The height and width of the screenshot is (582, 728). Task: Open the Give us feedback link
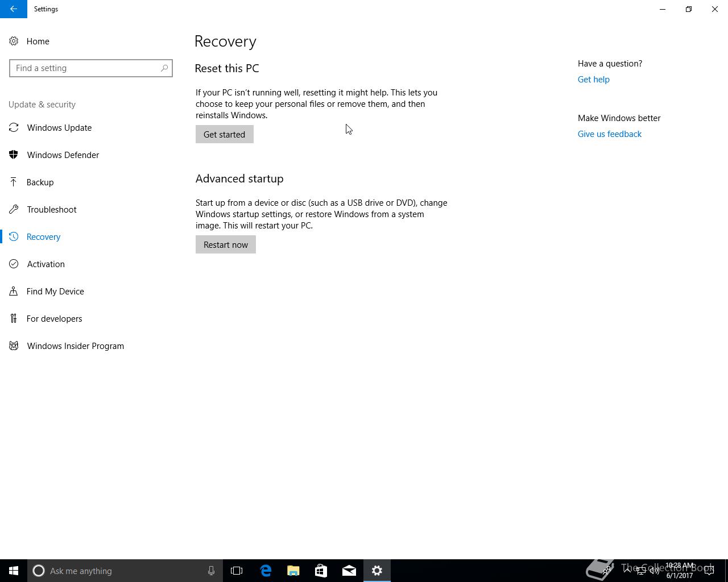point(610,134)
